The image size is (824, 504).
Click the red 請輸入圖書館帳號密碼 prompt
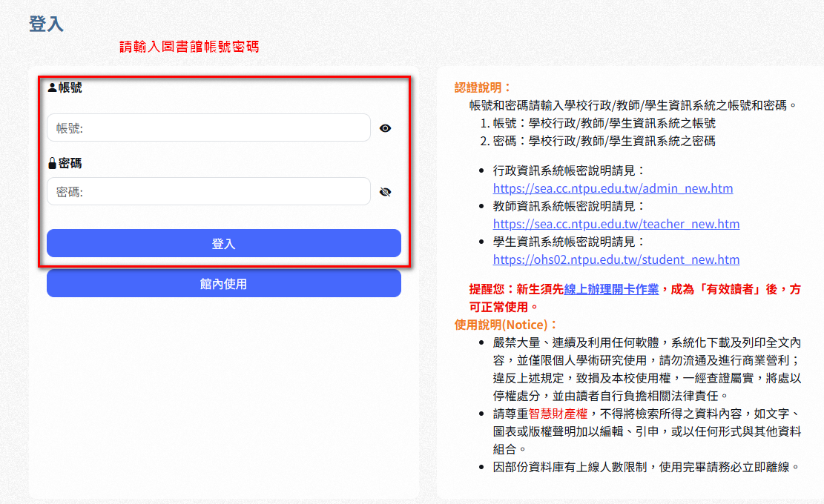point(189,47)
